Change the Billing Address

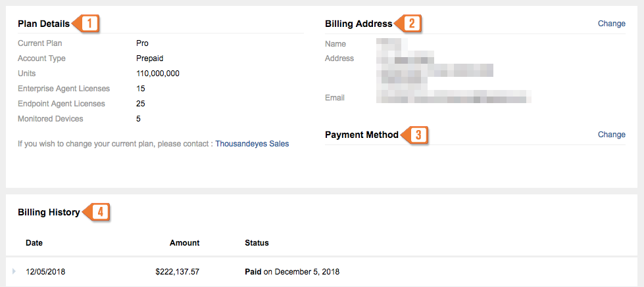612,24
